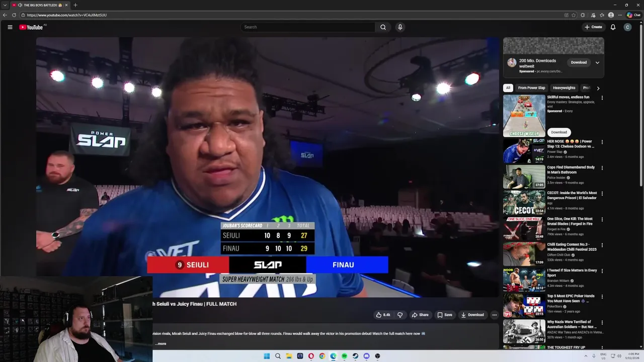This screenshot has height=362, width=644.
Task: Expand the sponsored ad chevron
Action: coord(597,62)
